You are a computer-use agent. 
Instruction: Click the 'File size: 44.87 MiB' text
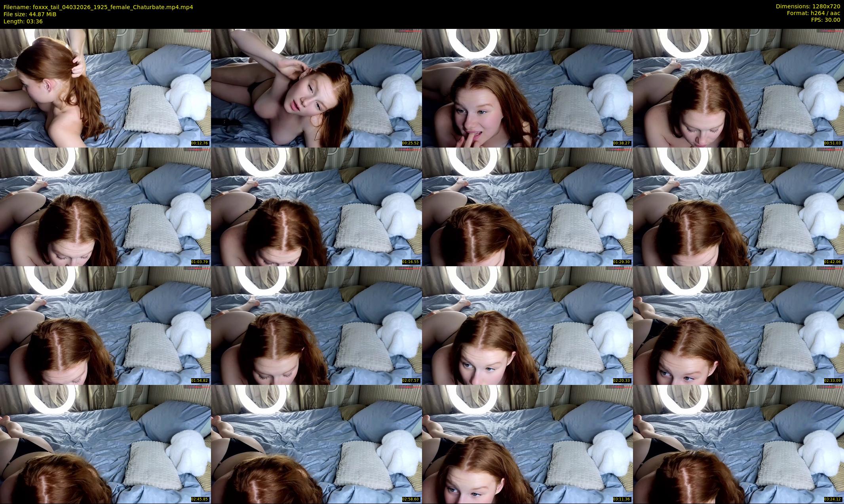tap(30, 14)
